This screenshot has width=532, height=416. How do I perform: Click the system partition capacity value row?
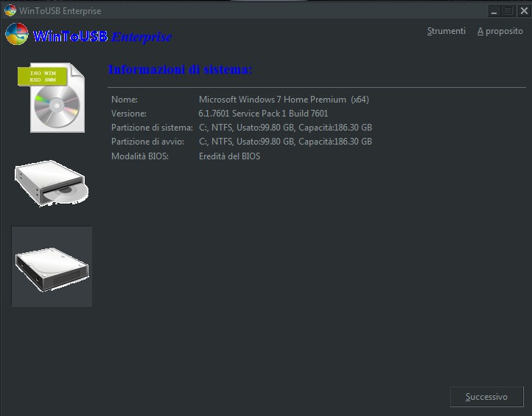click(x=285, y=128)
